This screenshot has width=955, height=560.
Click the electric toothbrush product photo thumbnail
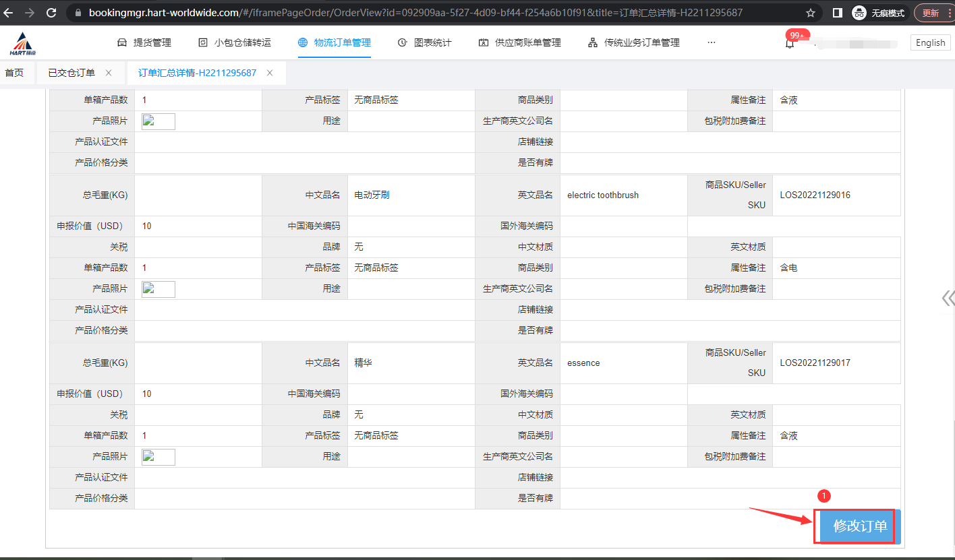[x=158, y=289]
